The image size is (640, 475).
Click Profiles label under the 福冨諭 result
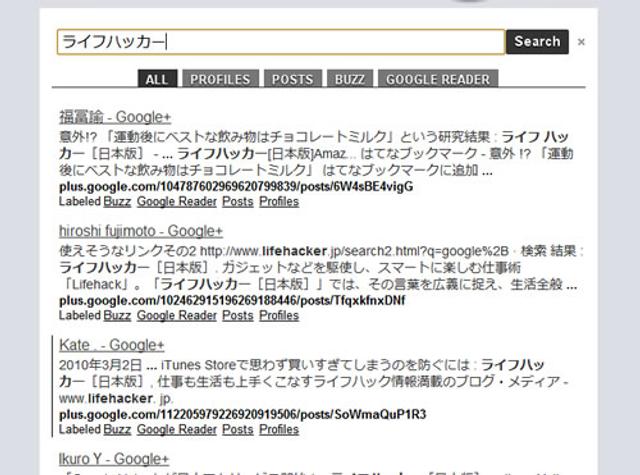(x=279, y=202)
